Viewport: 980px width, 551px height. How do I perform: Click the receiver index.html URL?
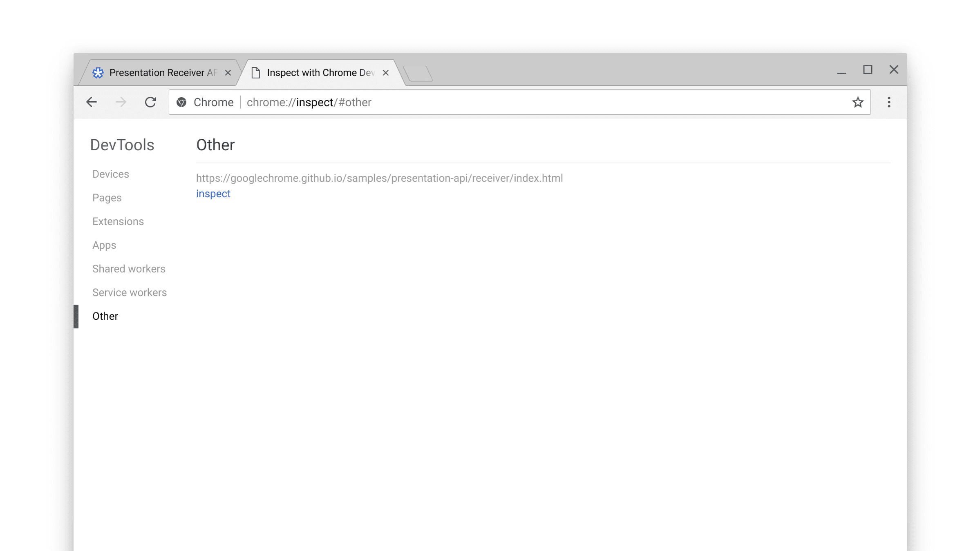pyautogui.click(x=379, y=178)
